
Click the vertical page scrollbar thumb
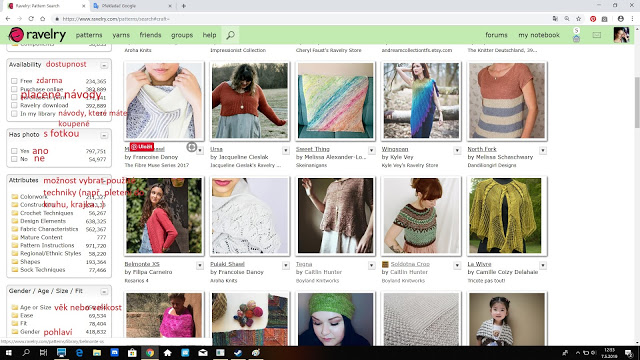point(637,102)
